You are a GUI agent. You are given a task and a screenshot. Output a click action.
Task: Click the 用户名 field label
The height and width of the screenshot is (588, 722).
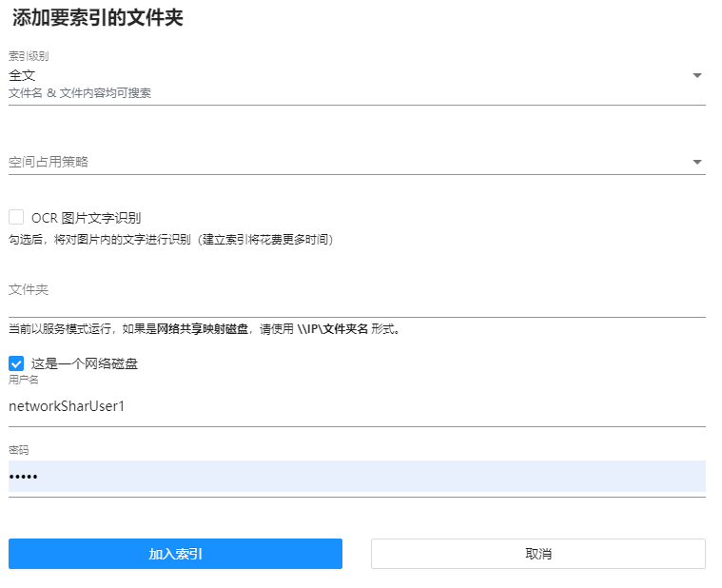[x=24, y=380]
